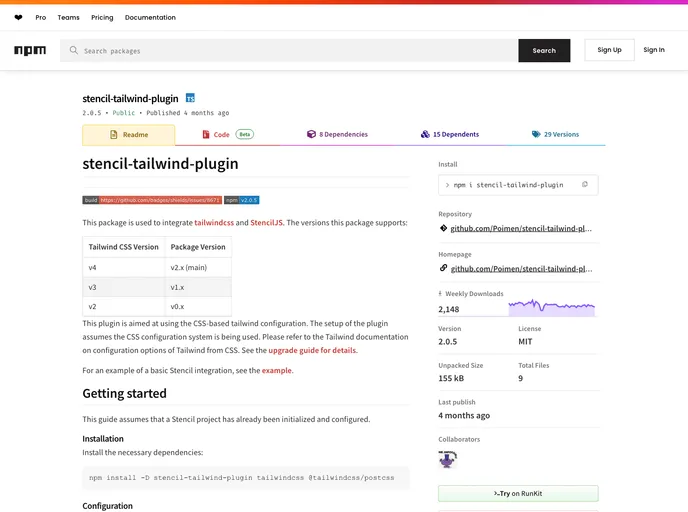Open the Pricing page
The height and width of the screenshot is (512, 688).
pos(102,18)
